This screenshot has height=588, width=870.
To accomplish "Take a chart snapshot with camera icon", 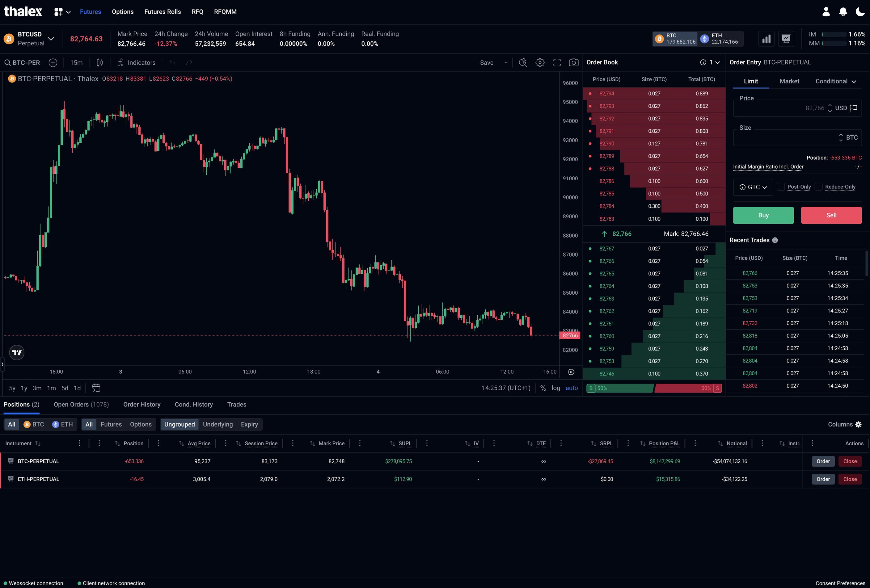I will tap(573, 62).
